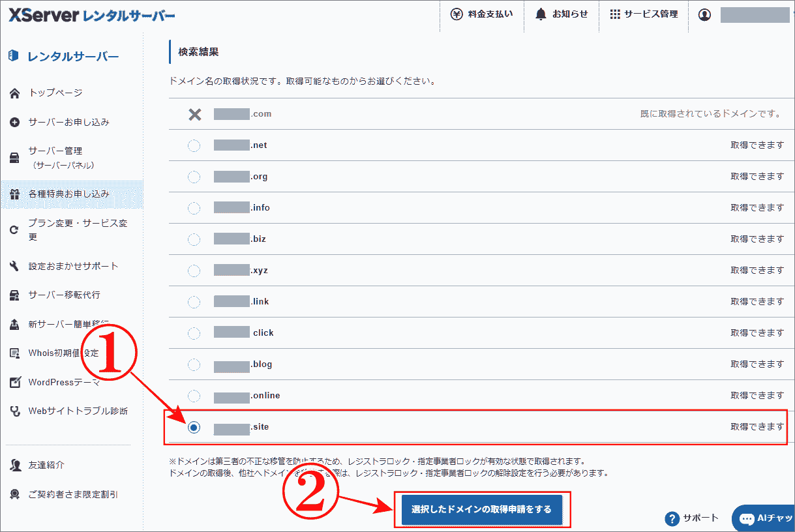Image resolution: width=795 pixels, height=532 pixels.
Task: Open the AIチャット chat bubble icon
Action: 745,518
